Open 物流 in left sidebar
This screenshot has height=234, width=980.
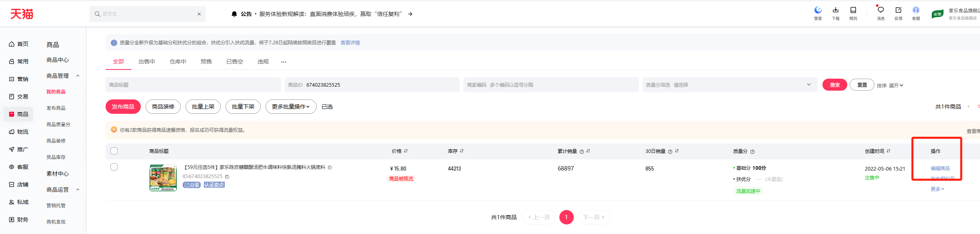19,132
